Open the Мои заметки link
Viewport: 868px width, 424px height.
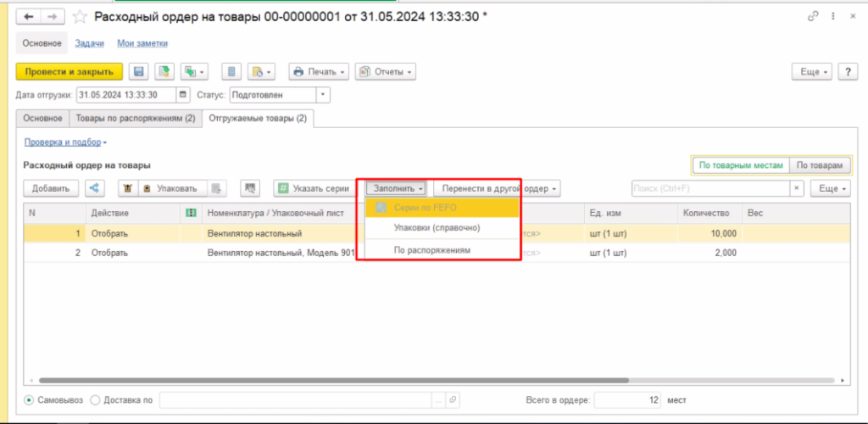click(142, 43)
